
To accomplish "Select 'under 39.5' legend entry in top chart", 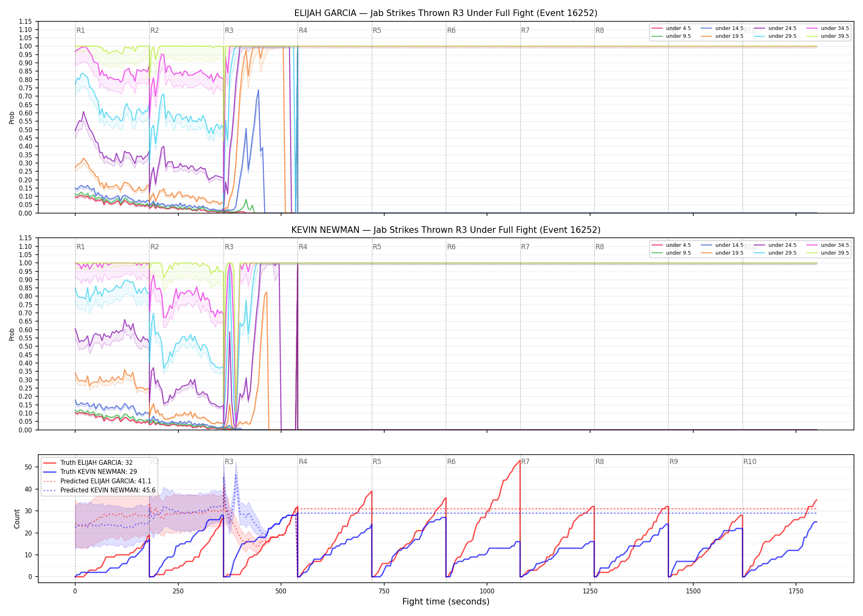I will point(828,36).
